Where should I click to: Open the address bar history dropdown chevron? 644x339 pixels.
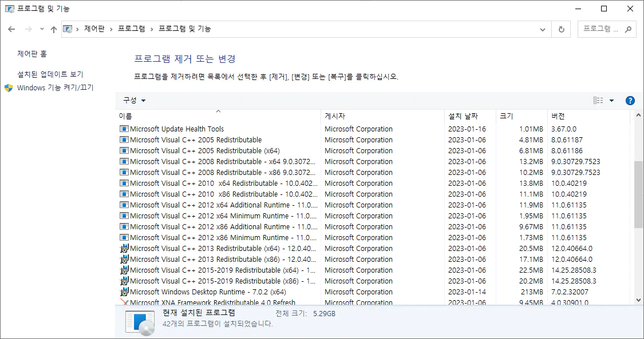542,29
